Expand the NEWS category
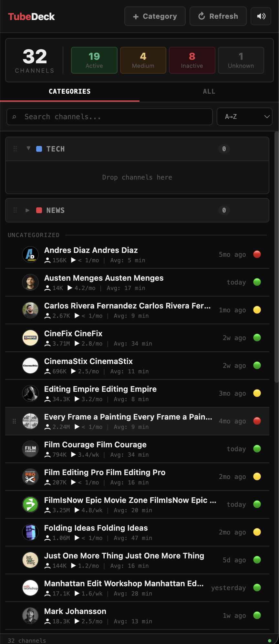 (x=28, y=210)
